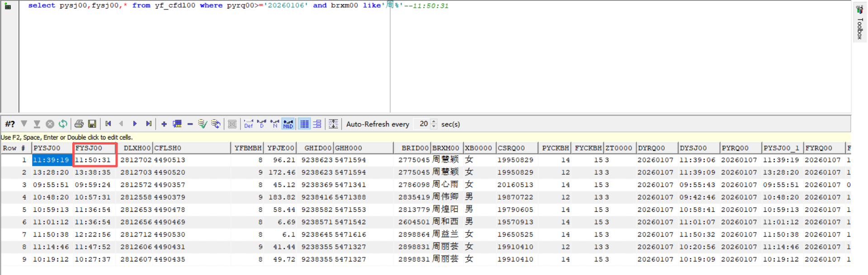Click the #? query-by-example icon
The image size is (868, 275).
pos(10,124)
